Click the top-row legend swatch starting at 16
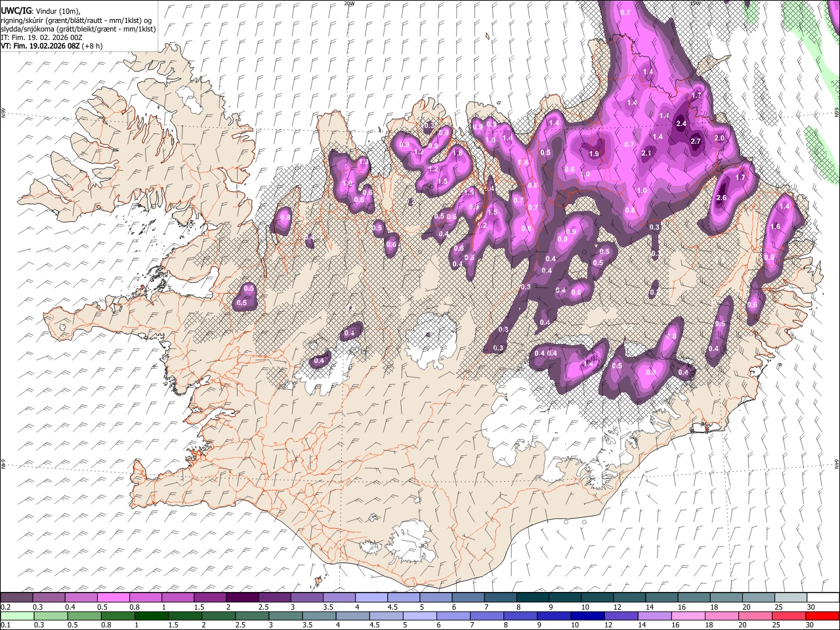This screenshot has width=840, height=630. coord(694,597)
